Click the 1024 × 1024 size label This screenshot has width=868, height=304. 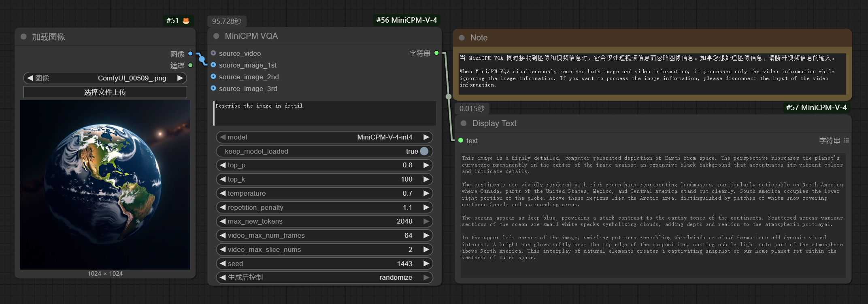click(105, 274)
